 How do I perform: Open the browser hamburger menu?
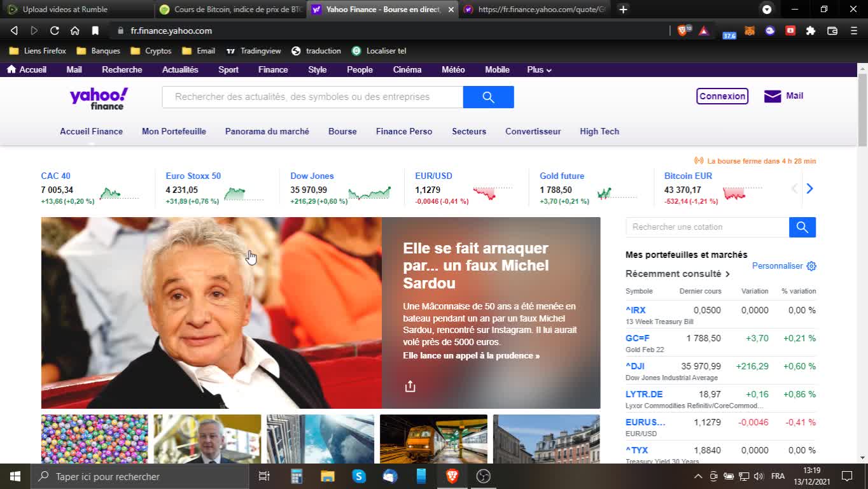click(854, 31)
